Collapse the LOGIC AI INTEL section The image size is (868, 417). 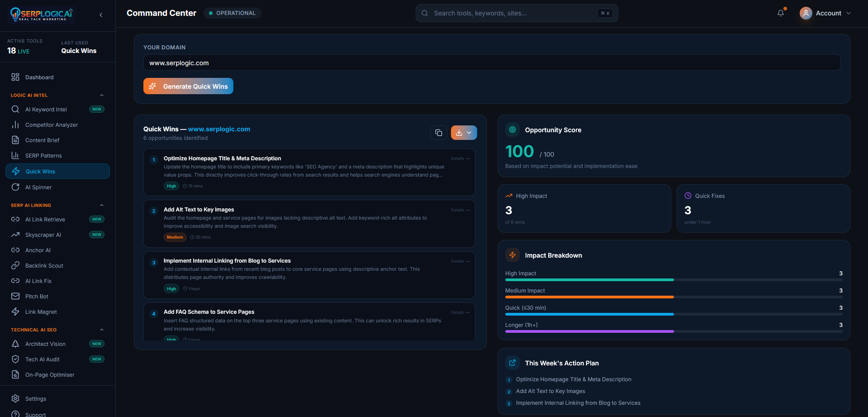[102, 95]
